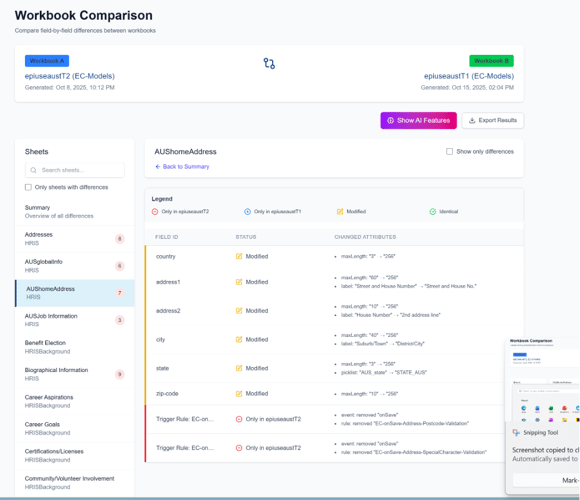
Task: Focus the Search sheets input
Action: pos(75,170)
